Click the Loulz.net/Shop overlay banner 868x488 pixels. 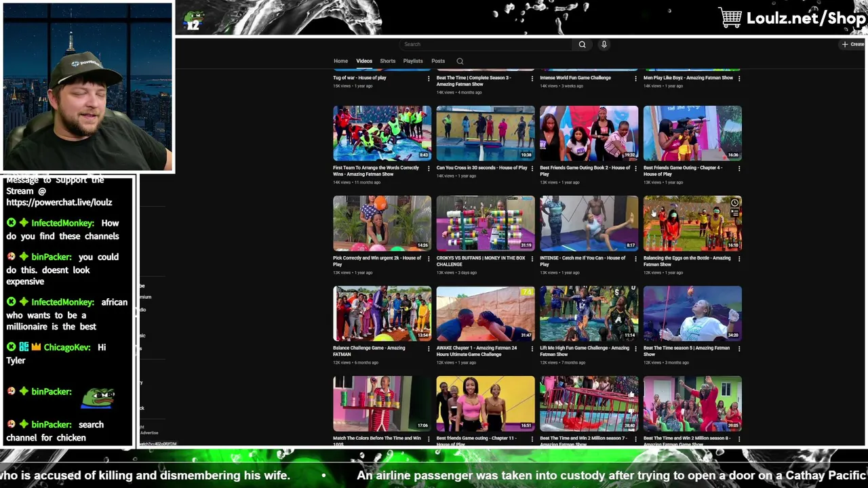coord(792,18)
